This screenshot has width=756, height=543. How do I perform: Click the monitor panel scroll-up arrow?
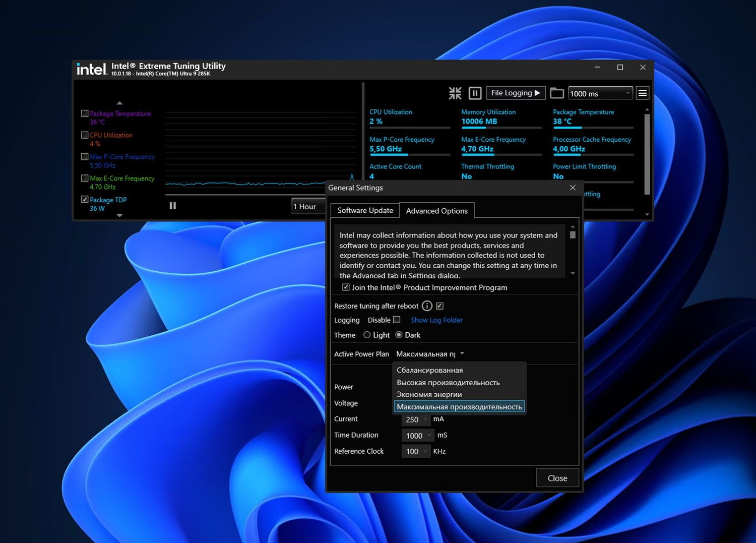pos(647,109)
